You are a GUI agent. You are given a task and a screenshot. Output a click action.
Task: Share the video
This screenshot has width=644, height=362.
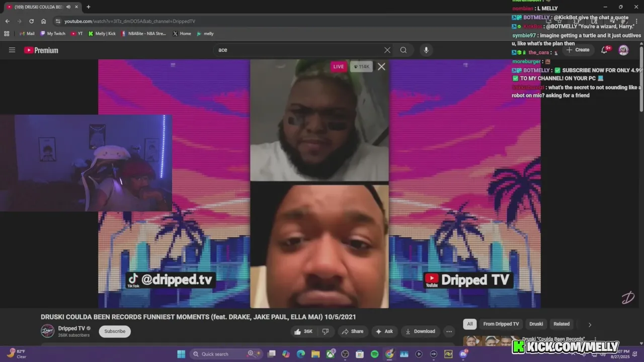tap(352, 331)
